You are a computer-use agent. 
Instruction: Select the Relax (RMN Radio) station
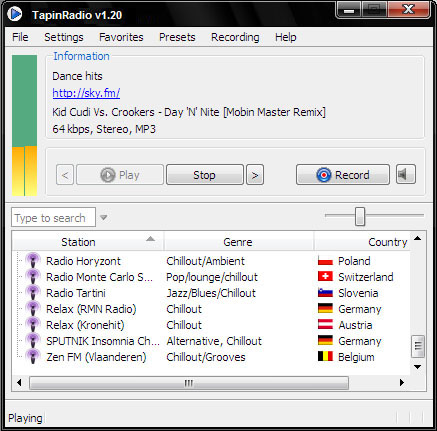(x=91, y=309)
